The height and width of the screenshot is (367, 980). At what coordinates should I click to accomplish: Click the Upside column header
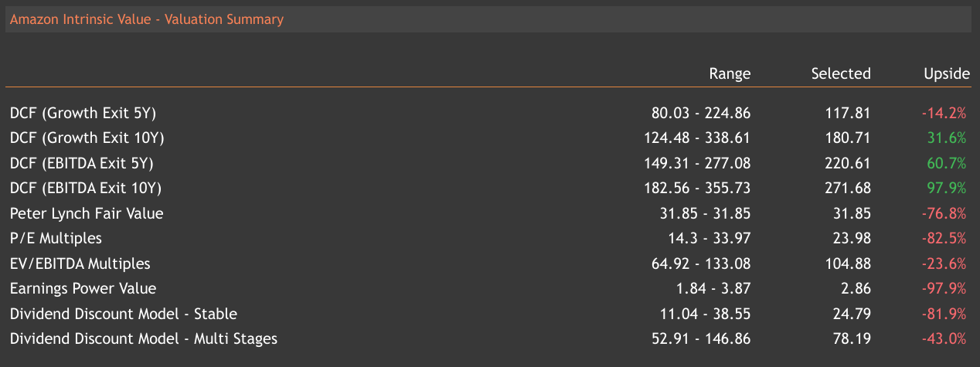[946, 74]
